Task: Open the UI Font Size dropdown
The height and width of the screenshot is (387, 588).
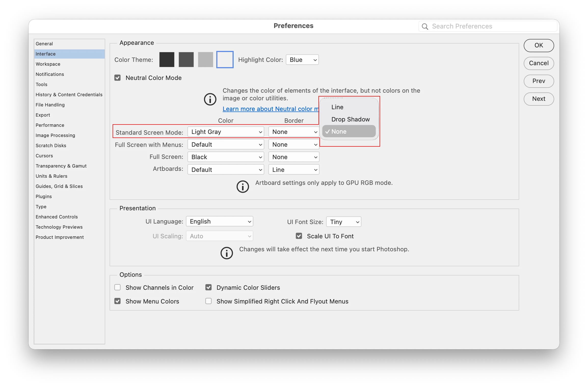Action: (x=344, y=222)
